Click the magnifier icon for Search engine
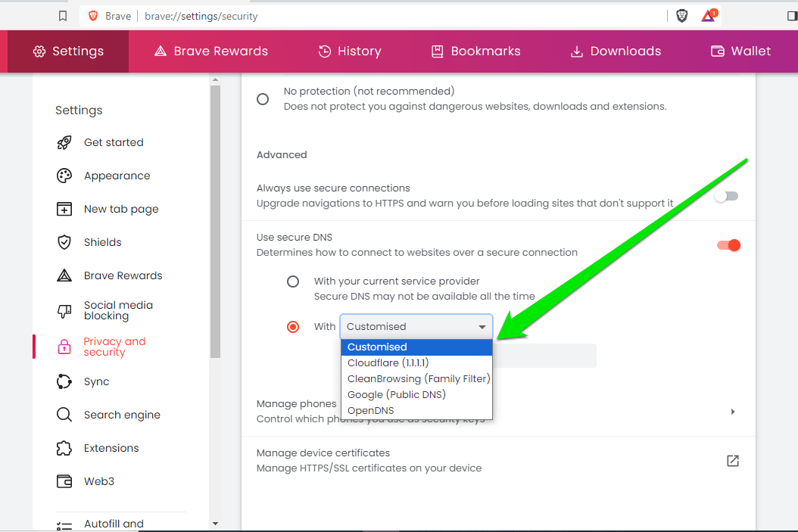The height and width of the screenshot is (532, 798). (64, 415)
